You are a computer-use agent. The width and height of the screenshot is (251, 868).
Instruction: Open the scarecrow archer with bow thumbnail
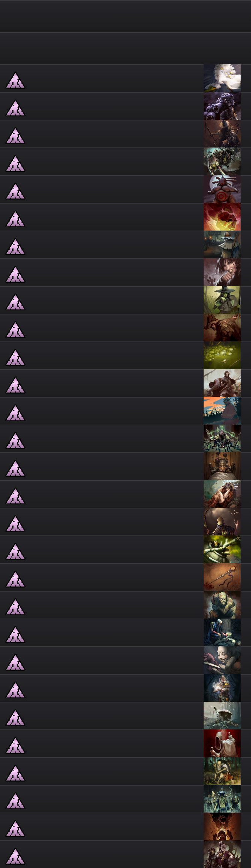coord(222,134)
